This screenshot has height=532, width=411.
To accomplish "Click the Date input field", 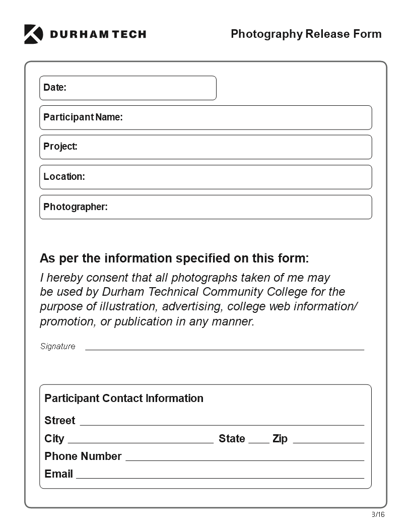I will [x=128, y=88].
